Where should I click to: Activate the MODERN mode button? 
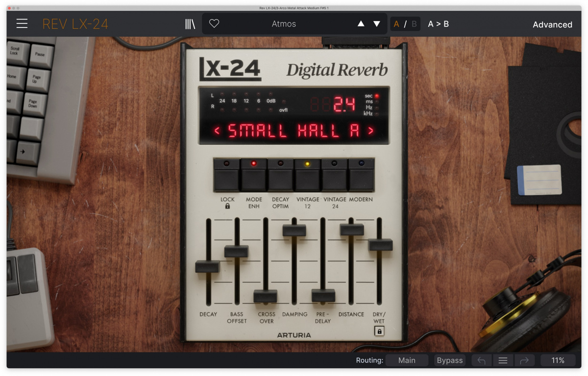360,175
